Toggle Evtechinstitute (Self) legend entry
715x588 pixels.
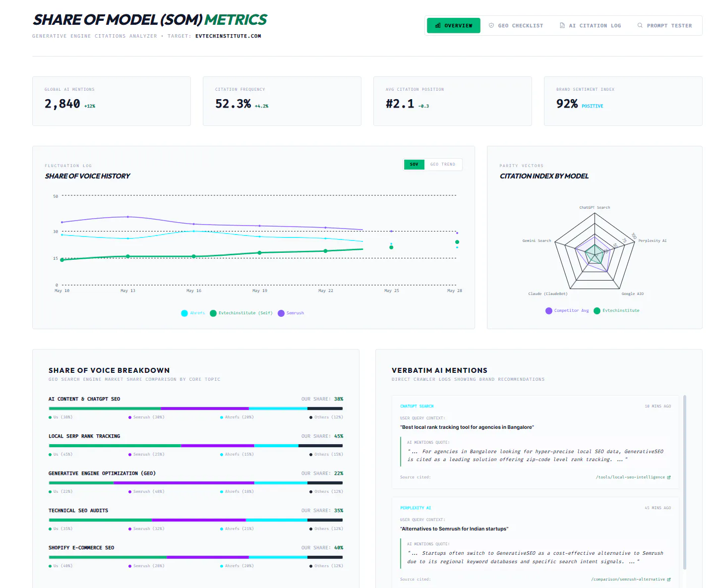click(241, 313)
